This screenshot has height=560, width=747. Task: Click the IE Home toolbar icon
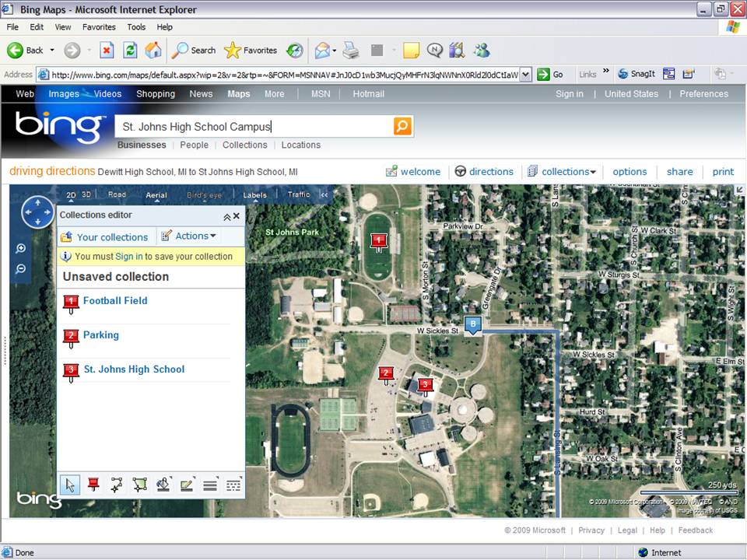point(153,50)
